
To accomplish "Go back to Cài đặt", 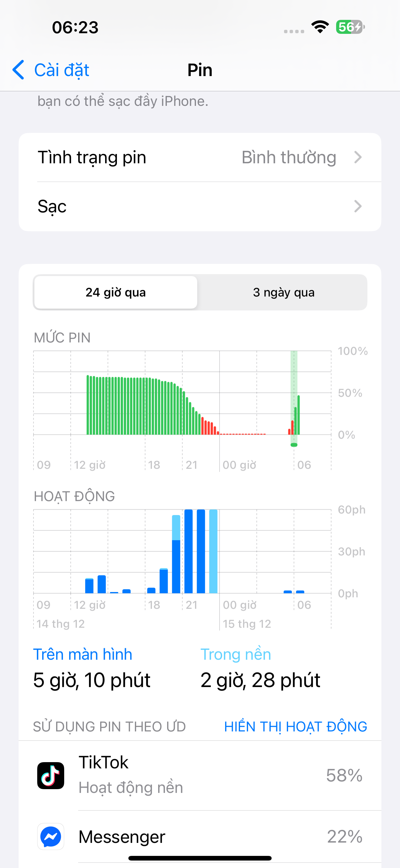I will point(62,70).
